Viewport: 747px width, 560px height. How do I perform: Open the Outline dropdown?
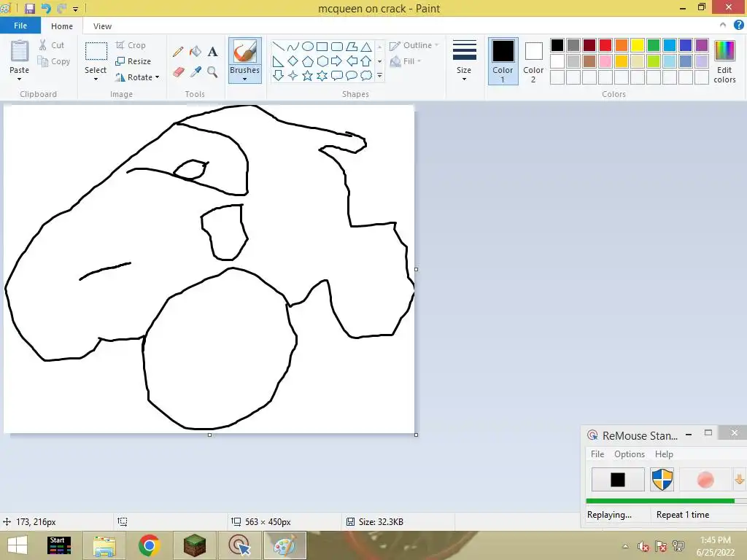(x=414, y=45)
